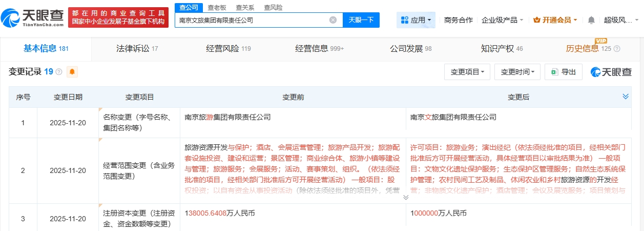This screenshot has height=231, width=644.
Task: Click the orange alert bell beside 变更记录
Action: (72, 72)
